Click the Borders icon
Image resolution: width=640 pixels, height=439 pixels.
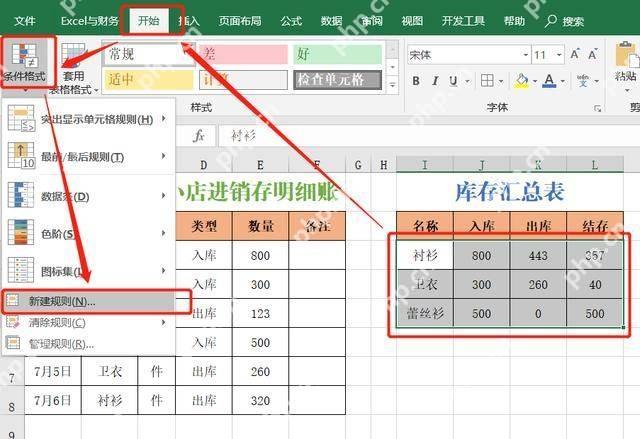487,81
